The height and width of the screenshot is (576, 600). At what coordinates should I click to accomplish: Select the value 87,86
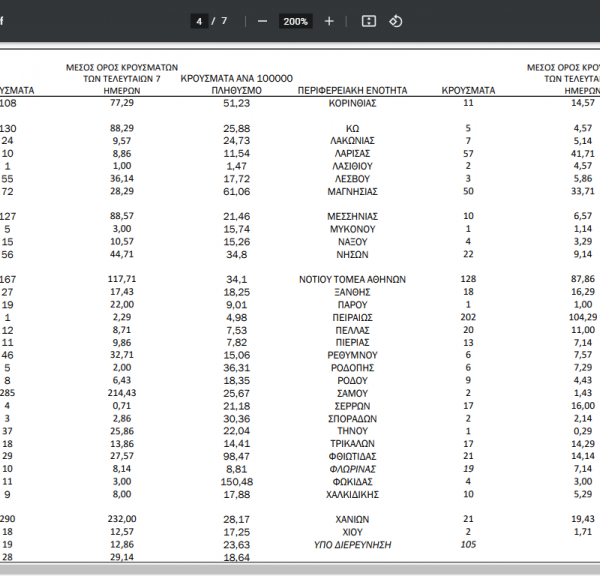583,279
